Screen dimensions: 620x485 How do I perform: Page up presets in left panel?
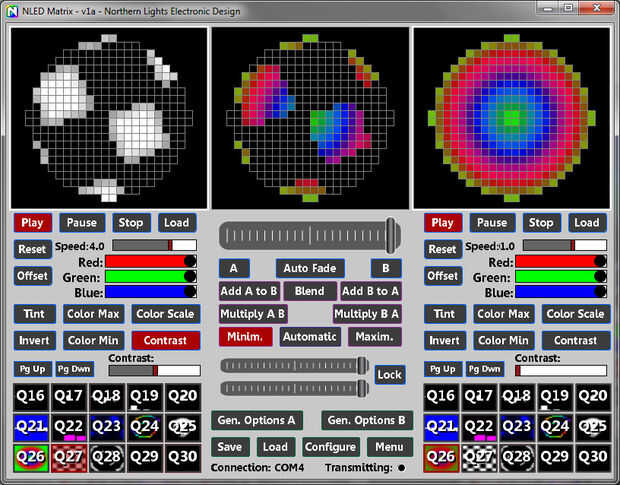coord(33,370)
